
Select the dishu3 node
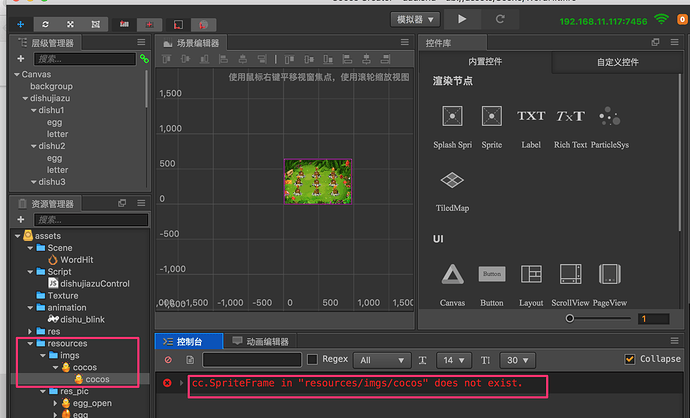[x=51, y=182]
